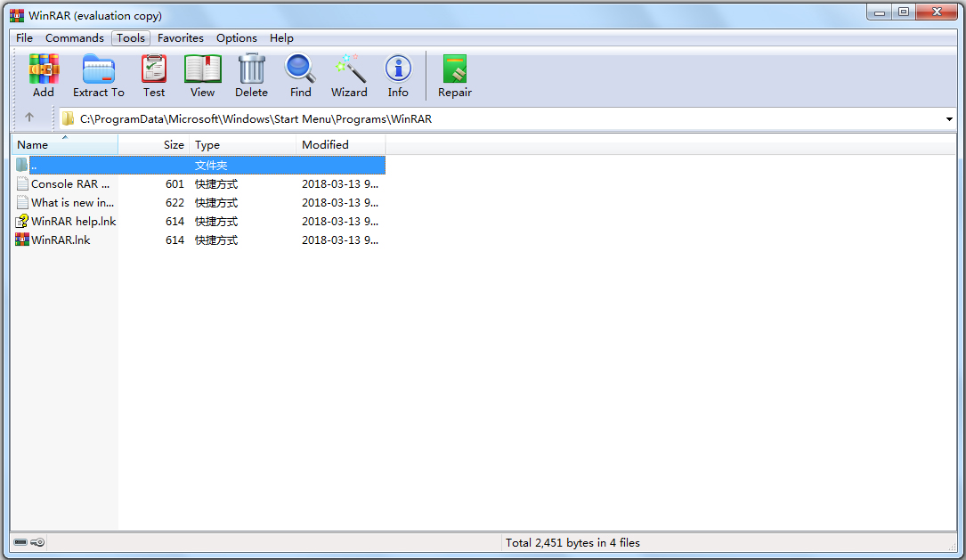966x560 pixels.
Task: Go up one folder with the arrow
Action: click(x=29, y=117)
